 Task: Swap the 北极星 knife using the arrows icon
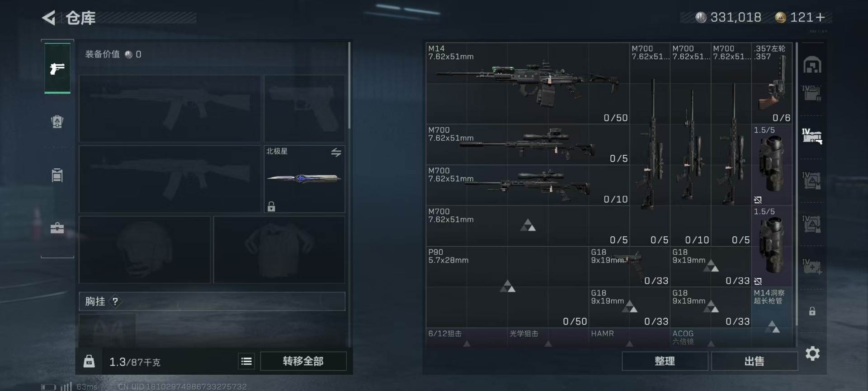click(x=336, y=153)
